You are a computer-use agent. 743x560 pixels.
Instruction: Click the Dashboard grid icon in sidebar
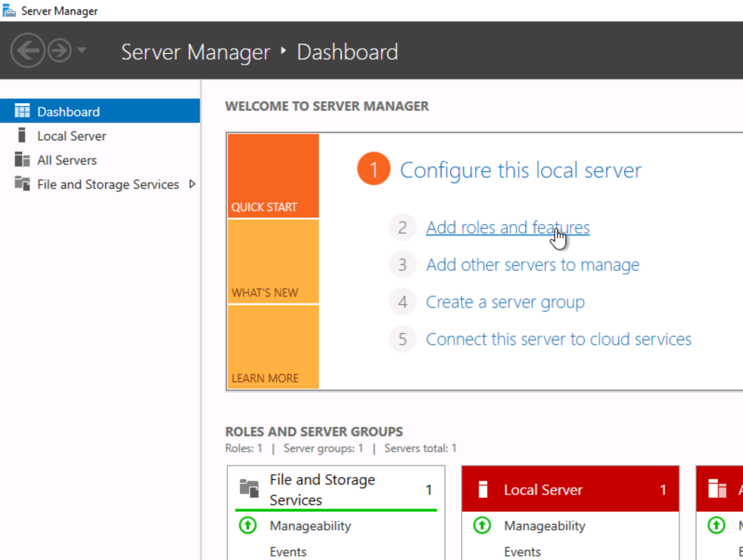pyautogui.click(x=22, y=111)
